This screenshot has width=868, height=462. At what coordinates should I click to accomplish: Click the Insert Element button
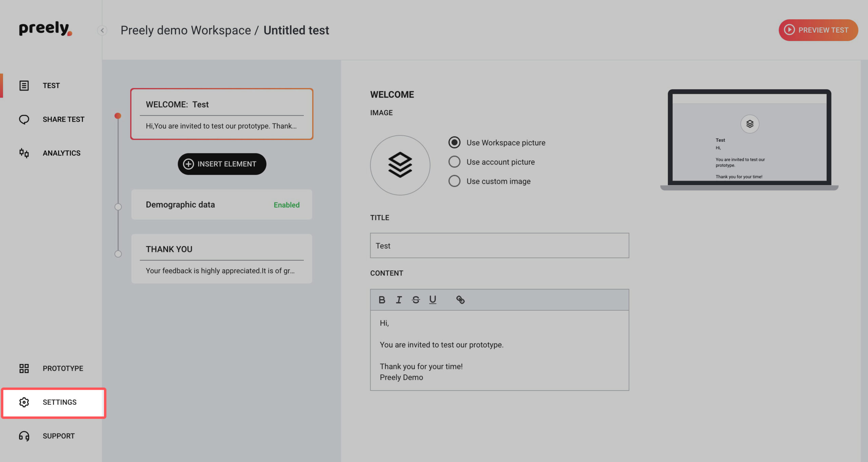tap(222, 164)
